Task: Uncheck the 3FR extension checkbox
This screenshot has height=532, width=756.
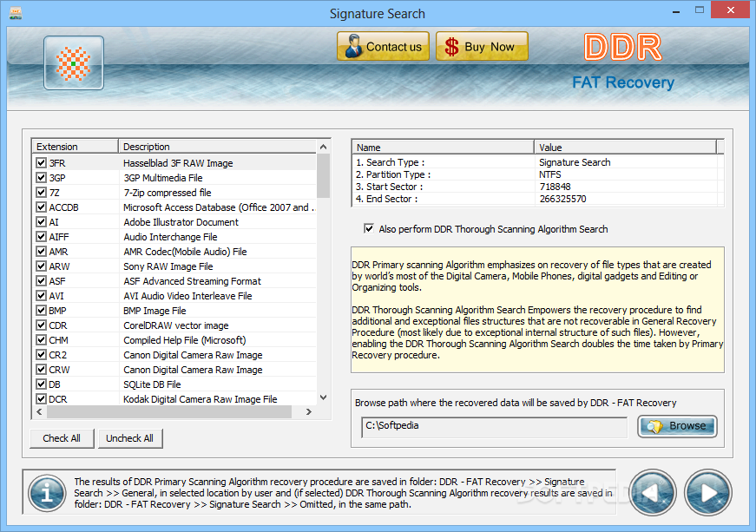Action: [42, 163]
